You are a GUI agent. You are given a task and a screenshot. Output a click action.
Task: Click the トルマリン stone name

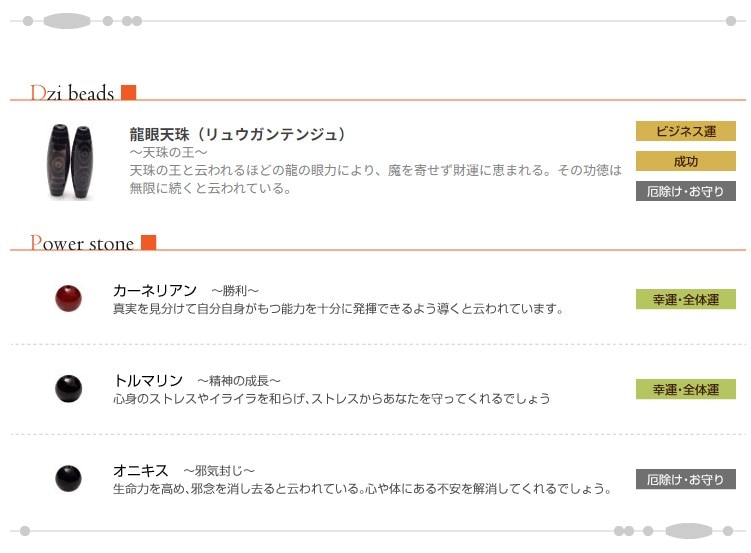coord(149,380)
